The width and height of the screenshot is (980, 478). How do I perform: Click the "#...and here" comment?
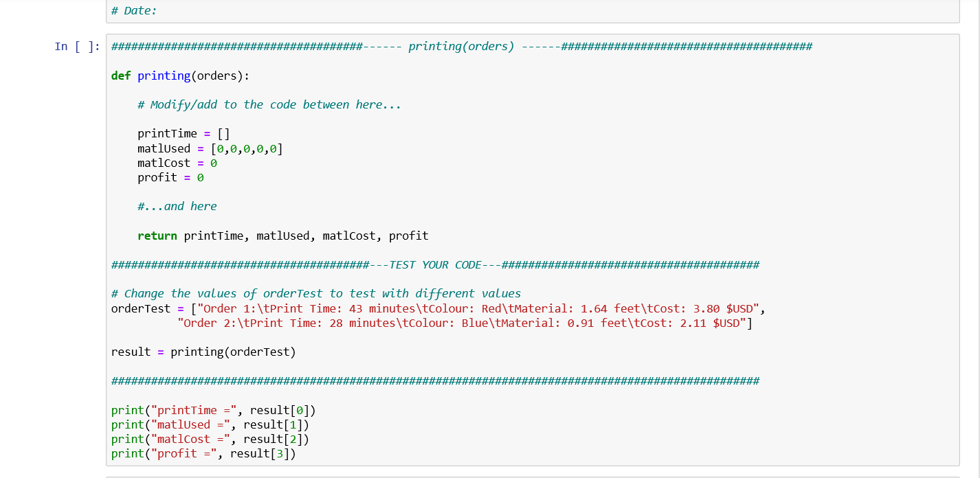point(177,207)
